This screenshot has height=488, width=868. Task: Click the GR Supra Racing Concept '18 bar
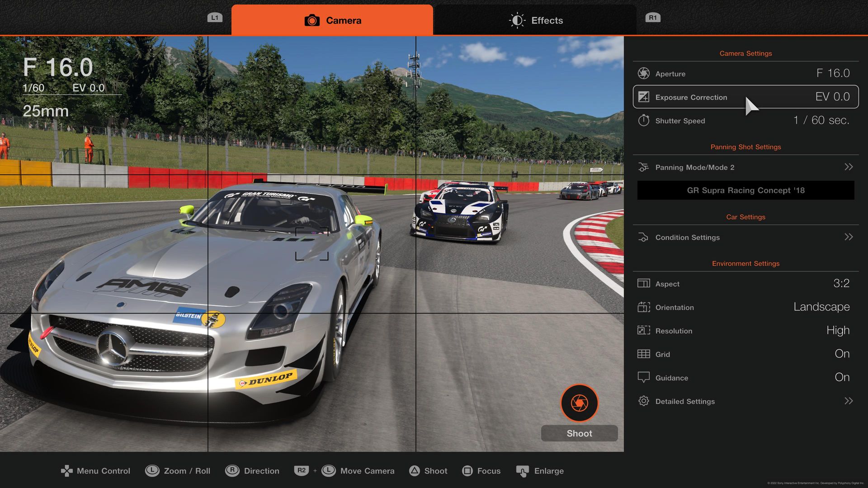click(745, 190)
